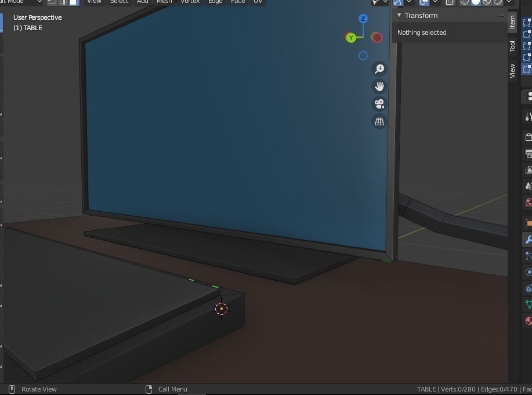Open the UV menu

[258, 2]
